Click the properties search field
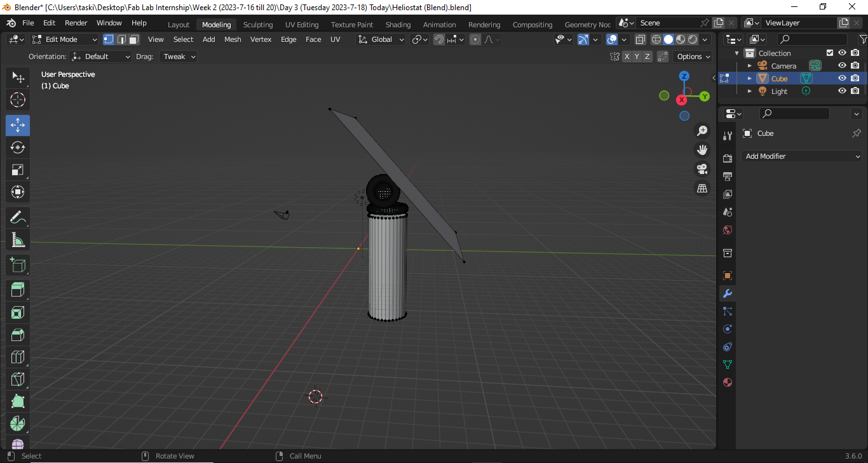Image resolution: width=868 pixels, height=463 pixels. (795, 114)
